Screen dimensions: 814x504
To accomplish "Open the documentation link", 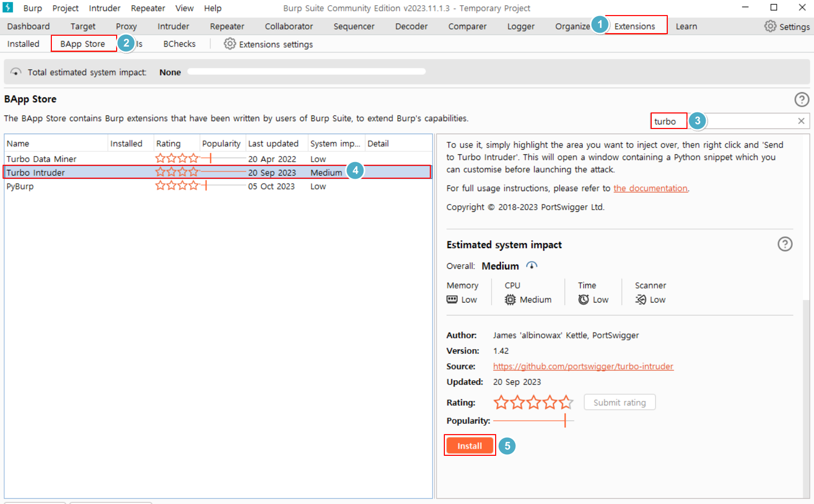I will [651, 189].
